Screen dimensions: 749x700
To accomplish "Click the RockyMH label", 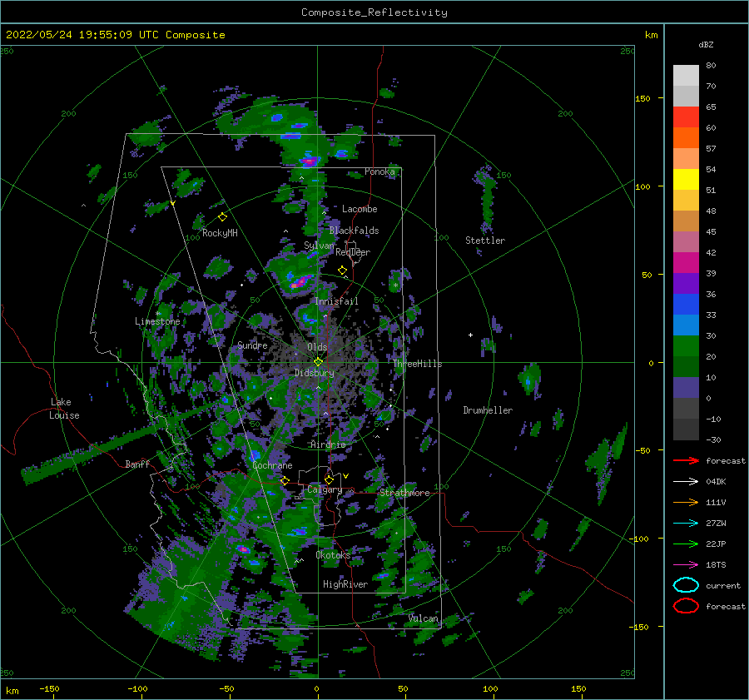I will click(x=220, y=233).
